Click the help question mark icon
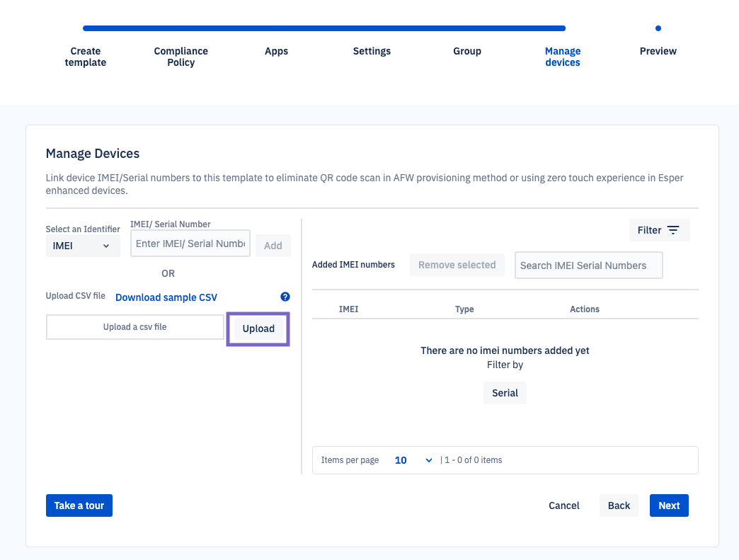 point(285,297)
